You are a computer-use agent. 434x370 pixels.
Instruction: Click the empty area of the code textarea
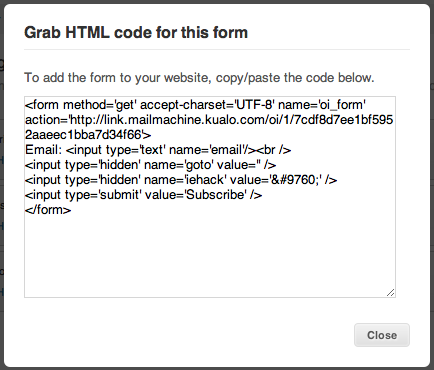click(x=210, y=253)
